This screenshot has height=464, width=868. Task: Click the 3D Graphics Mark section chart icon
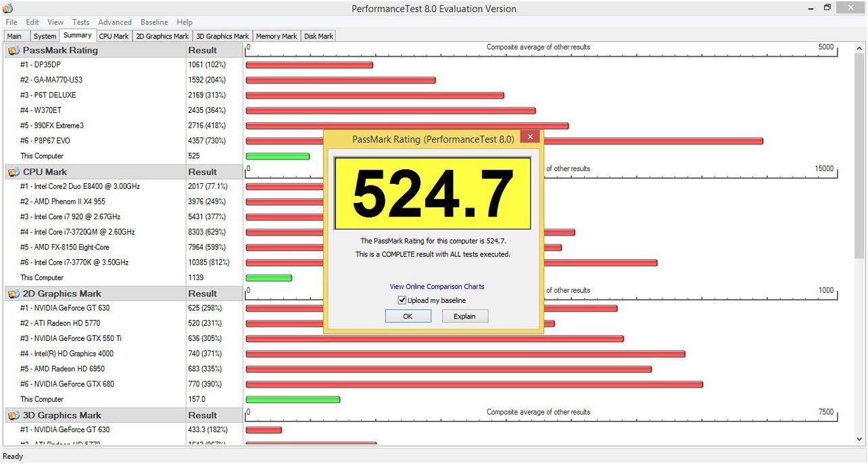(x=14, y=415)
